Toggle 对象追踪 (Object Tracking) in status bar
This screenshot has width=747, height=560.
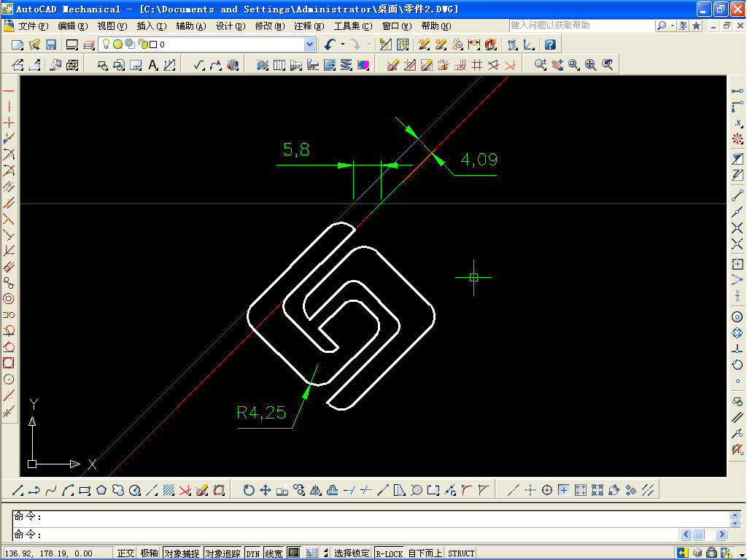(x=223, y=553)
